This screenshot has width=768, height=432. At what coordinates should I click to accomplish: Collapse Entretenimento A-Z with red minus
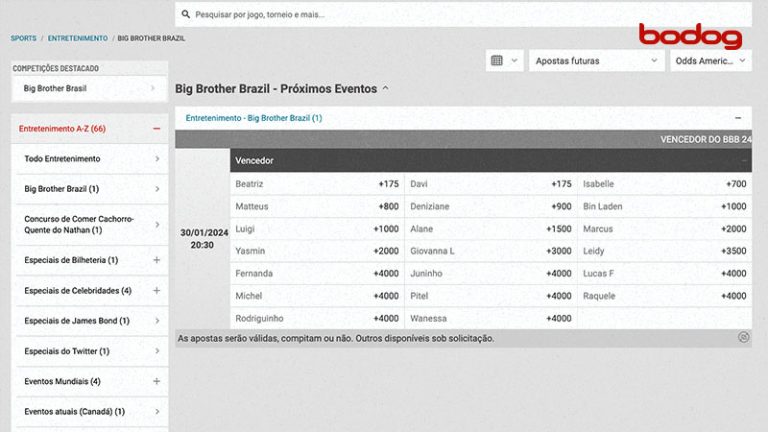click(x=156, y=128)
